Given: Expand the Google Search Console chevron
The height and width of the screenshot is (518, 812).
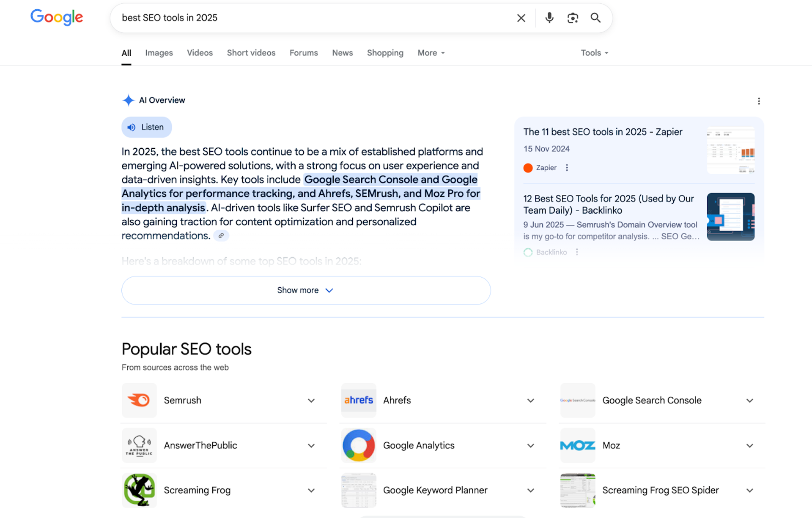Looking at the screenshot, I should pos(749,401).
